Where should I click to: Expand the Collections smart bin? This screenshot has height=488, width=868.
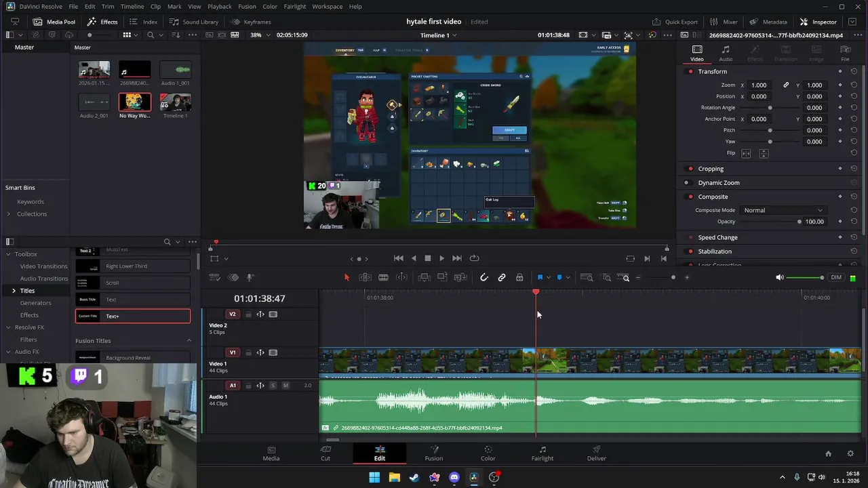8,214
